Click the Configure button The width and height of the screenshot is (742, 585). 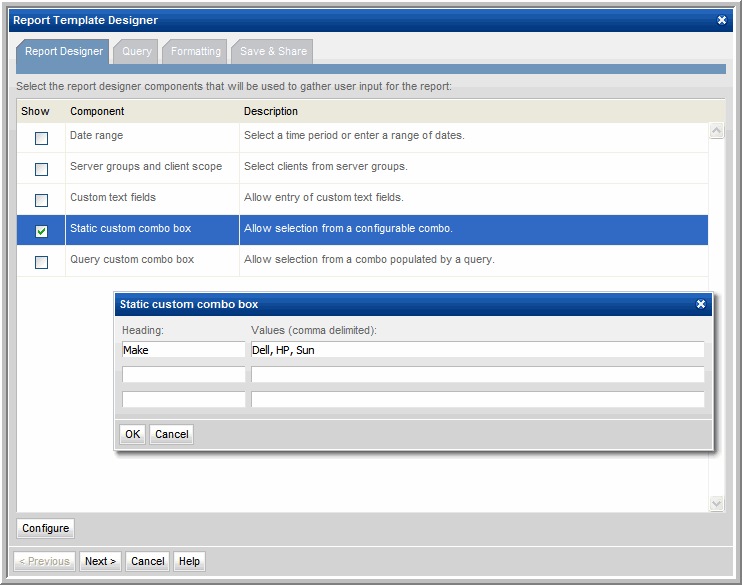point(46,528)
